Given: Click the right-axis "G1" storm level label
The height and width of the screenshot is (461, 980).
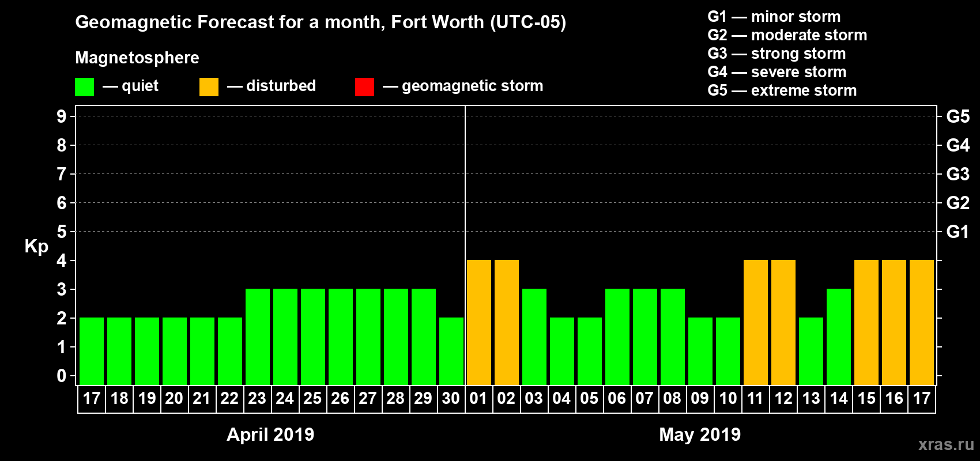Looking at the screenshot, I should click(958, 232).
